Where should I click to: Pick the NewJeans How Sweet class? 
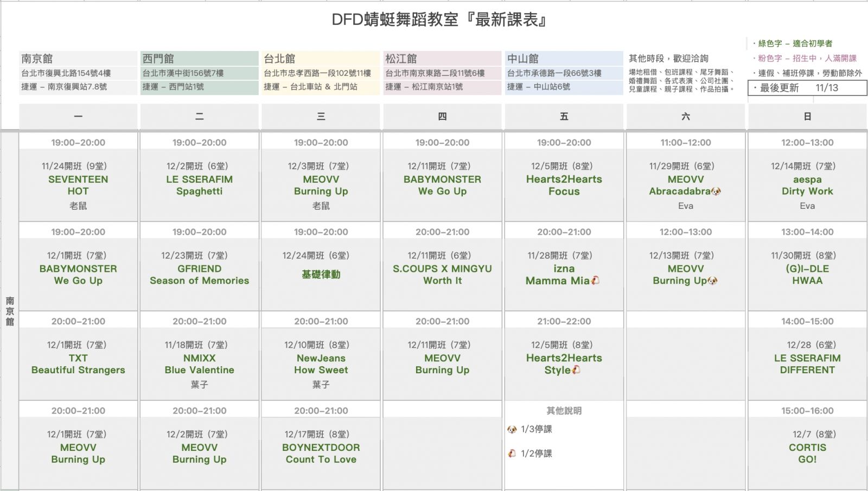(x=321, y=364)
